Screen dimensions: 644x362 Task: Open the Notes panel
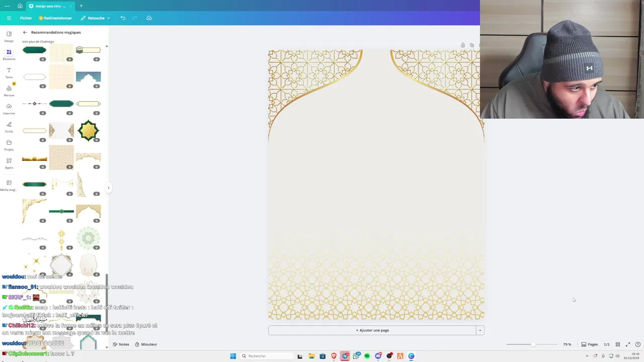click(121, 344)
